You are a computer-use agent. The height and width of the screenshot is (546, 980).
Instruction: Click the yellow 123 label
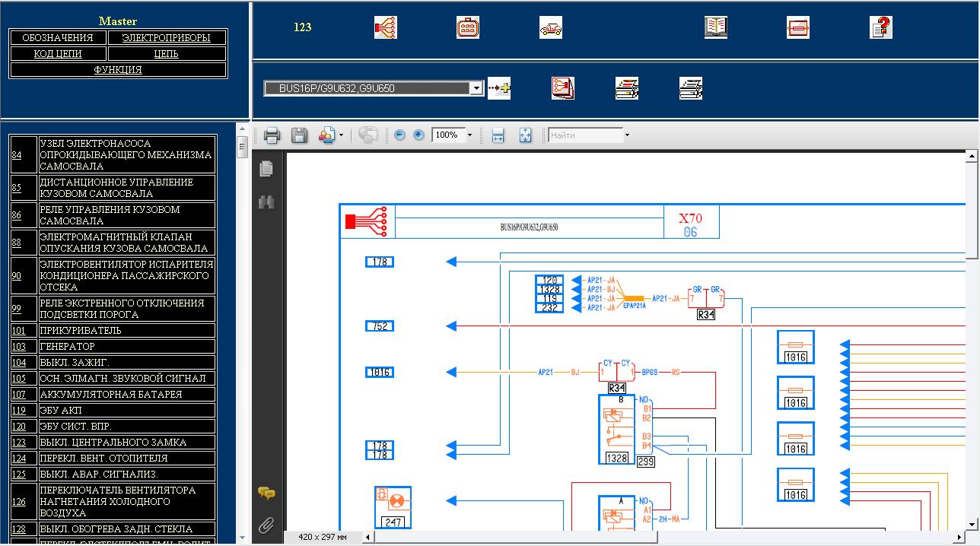click(x=303, y=27)
